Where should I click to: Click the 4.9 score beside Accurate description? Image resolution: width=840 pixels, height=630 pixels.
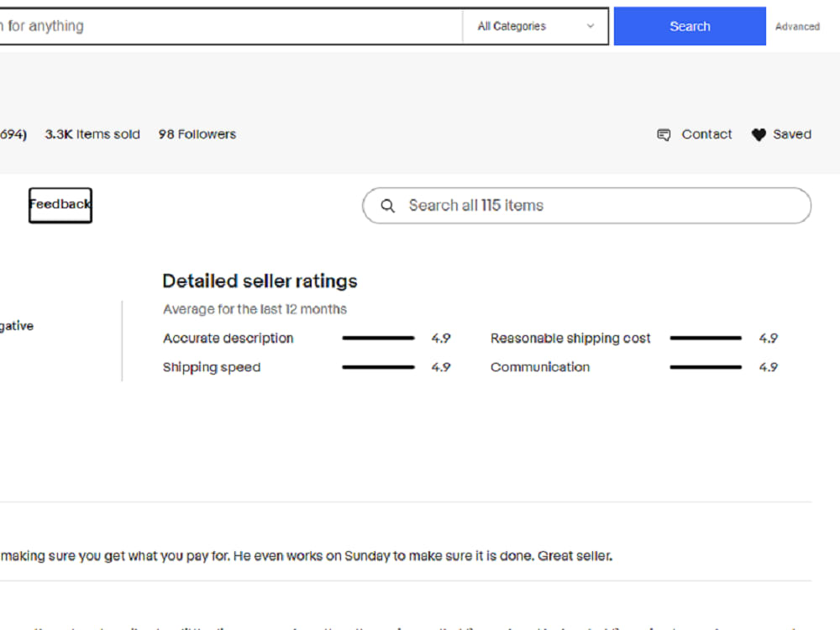441,339
